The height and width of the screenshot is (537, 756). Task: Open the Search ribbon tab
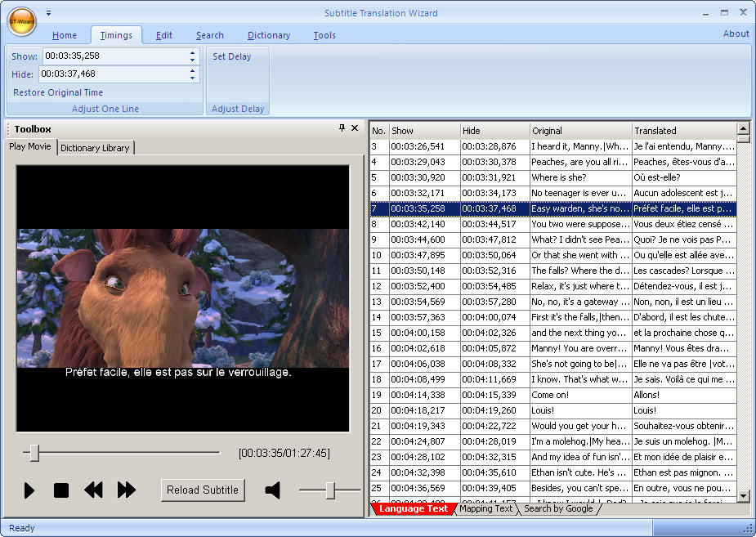point(210,35)
